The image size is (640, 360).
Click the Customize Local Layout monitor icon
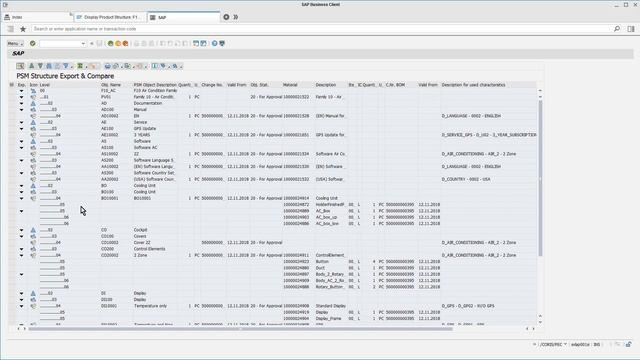pos(222,43)
